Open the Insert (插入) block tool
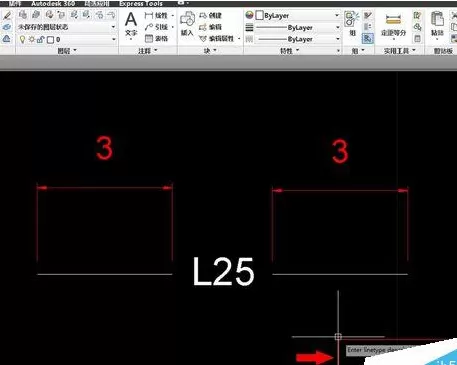 [x=187, y=23]
